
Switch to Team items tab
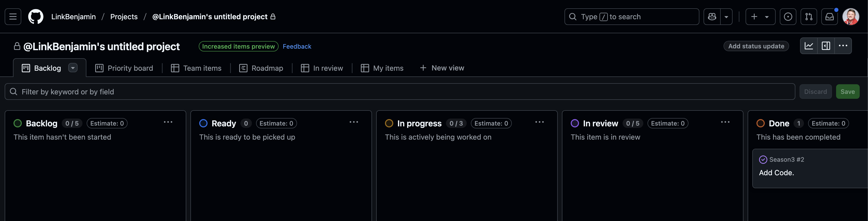[196, 68]
